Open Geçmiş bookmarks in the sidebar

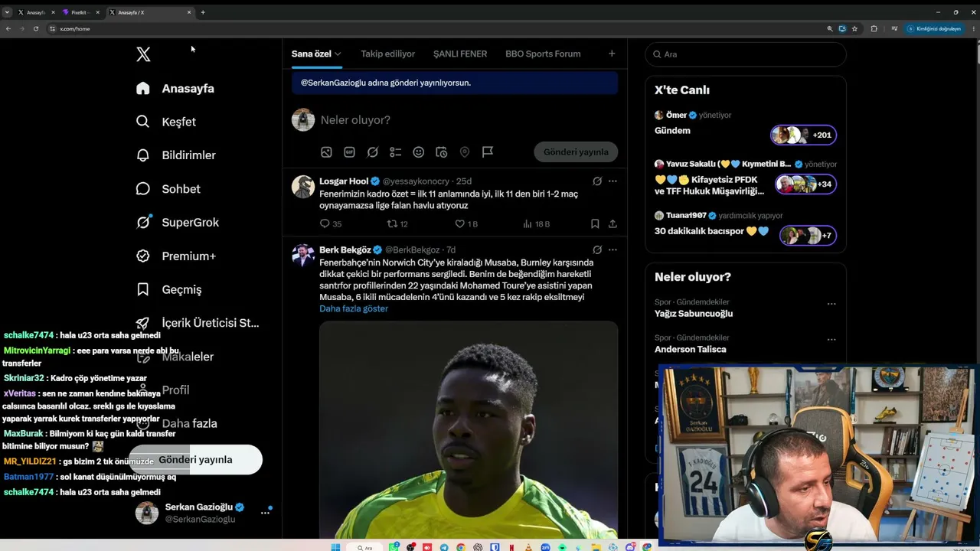click(169, 289)
